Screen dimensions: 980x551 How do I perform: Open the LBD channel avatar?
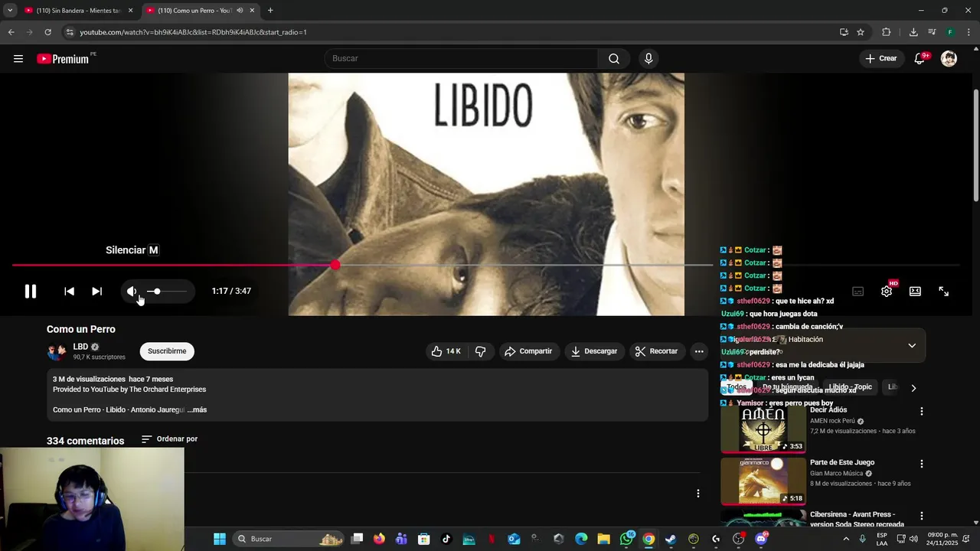57,352
